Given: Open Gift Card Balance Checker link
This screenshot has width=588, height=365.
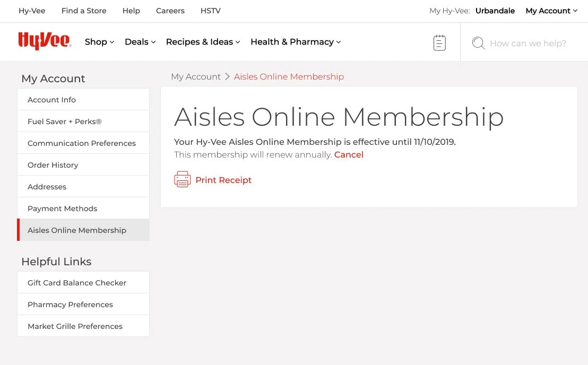Looking at the screenshot, I should pos(83,283).
